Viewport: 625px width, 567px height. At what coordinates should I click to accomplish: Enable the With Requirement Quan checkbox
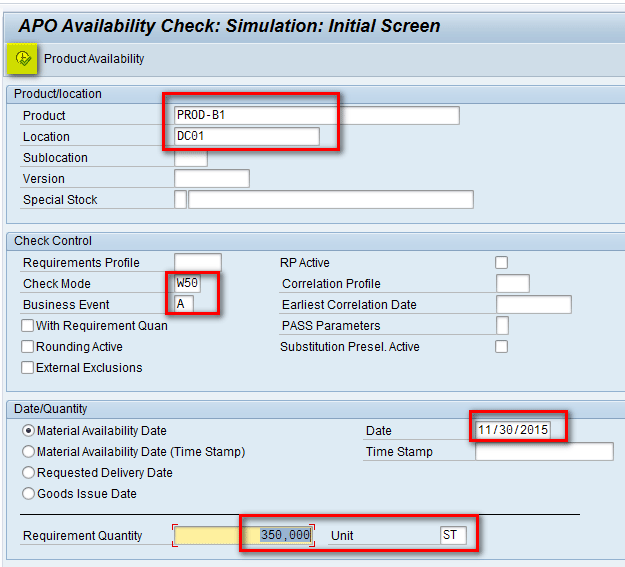tap(27, 326)
